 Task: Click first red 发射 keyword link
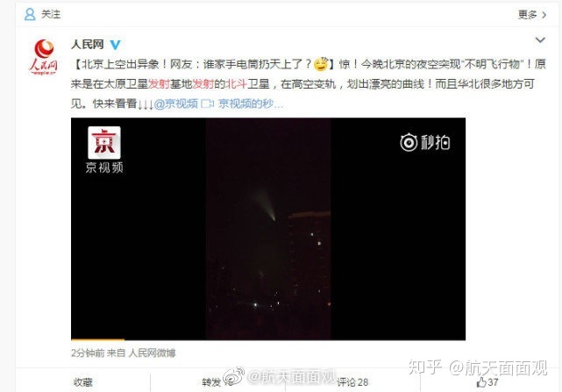160,84
